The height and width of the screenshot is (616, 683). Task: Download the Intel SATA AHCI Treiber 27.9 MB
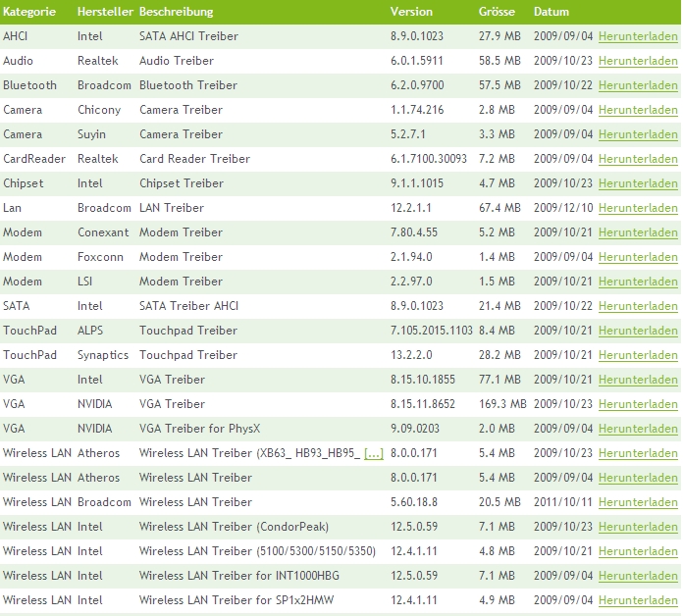(x=638, y=36)
